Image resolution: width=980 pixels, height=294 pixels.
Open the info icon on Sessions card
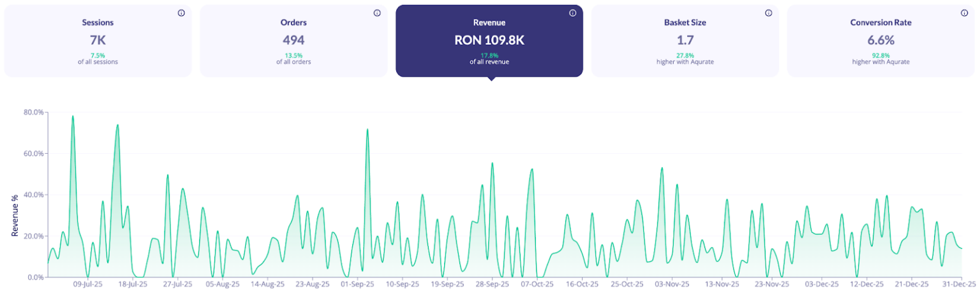point(181,13)
